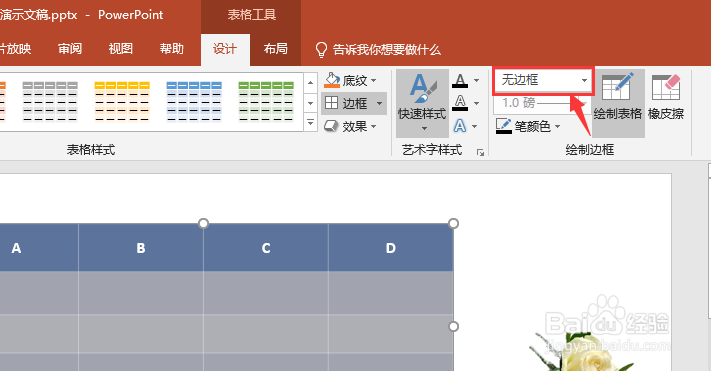This screenshot has width=711, height=371.
Task: Click the text fill A icon
Action: point(460,81)
